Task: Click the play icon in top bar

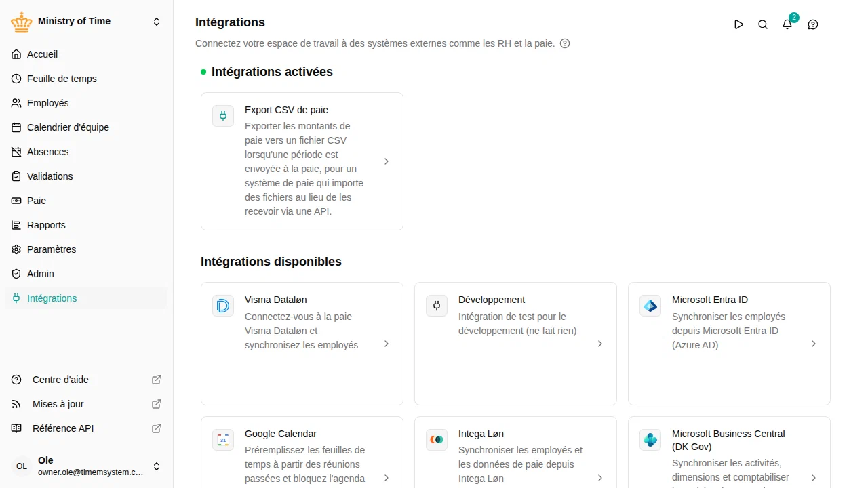Action: pyautogui.click(x=738, y=24)
